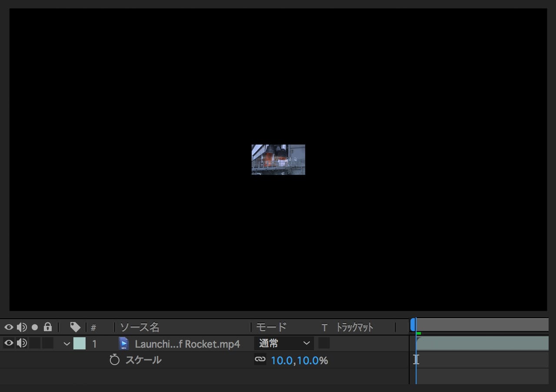Enable the スケール stopwatch for keyframing
Viewport: 556px width, 392px height.
[x=114, y=360]
